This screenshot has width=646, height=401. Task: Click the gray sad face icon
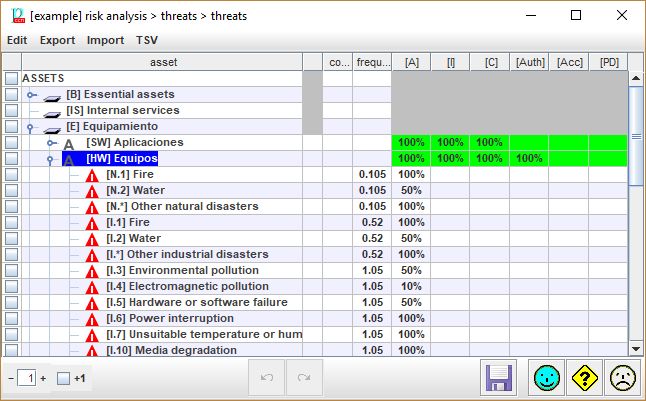[x=623, y=379]
